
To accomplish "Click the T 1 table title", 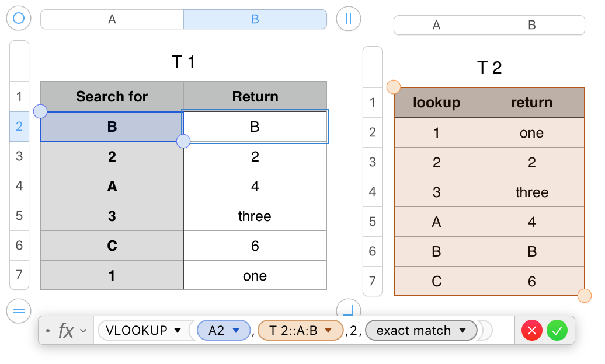I will (183, 62).
